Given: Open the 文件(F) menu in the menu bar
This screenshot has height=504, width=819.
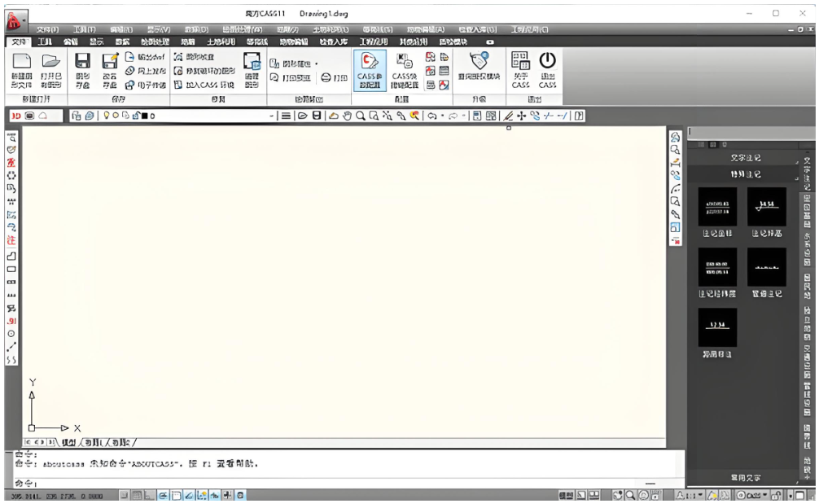Looking at the screenshot, I should click(47, 29).
